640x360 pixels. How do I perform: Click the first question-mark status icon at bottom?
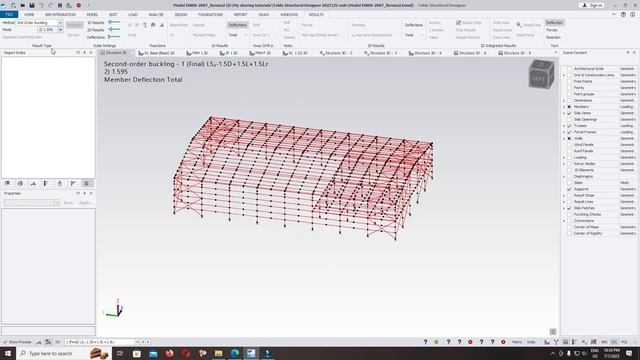pos(425,342)
